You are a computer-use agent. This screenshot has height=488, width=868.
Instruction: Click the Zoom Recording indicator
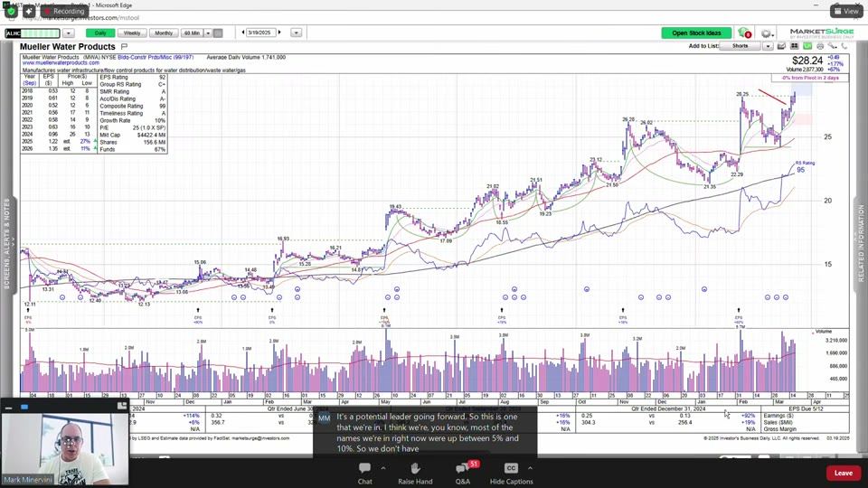tap(65, 11)
